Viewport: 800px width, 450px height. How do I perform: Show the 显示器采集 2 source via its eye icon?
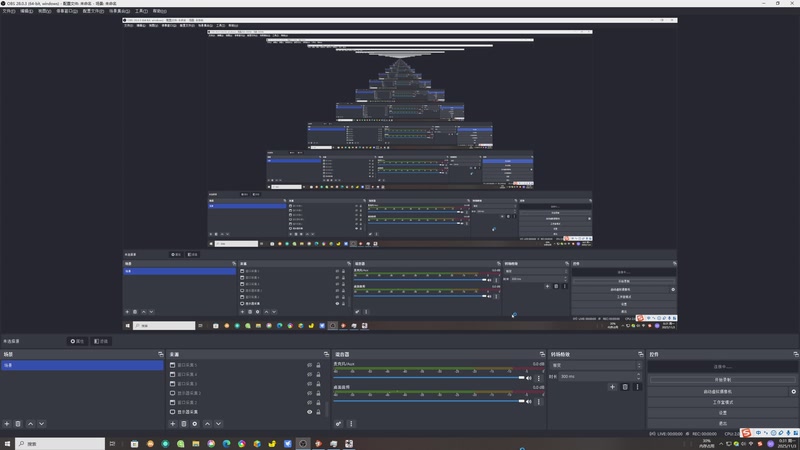click(309, 393)
